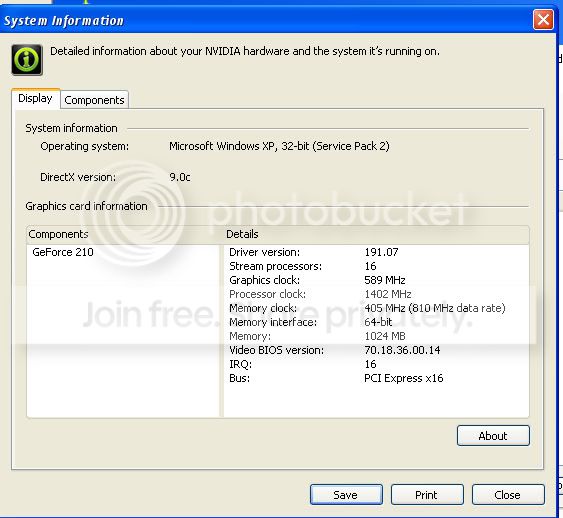This screenshot has height=518, width=563.
Task: Click the Graphics card information heading
Action: 86,206
